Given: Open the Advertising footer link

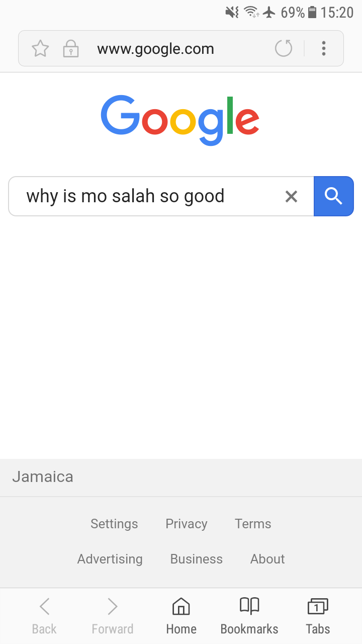Looking at the screenshot, I should click(110, 559).
